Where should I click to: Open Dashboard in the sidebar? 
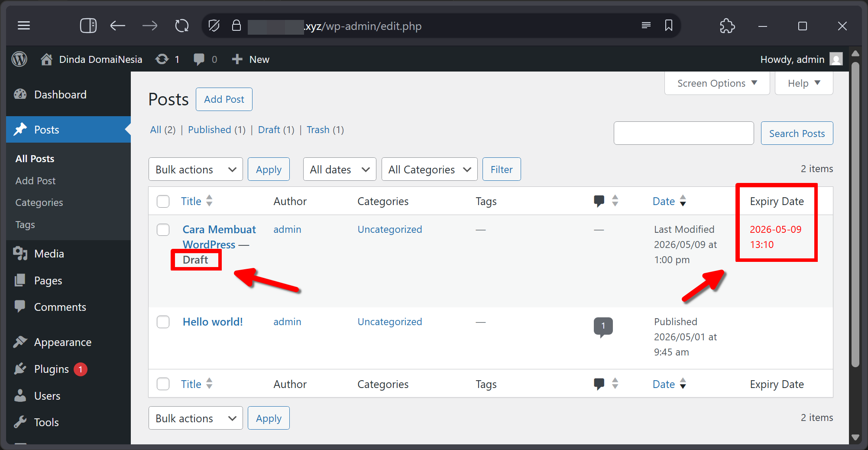[x=68, y=95]
